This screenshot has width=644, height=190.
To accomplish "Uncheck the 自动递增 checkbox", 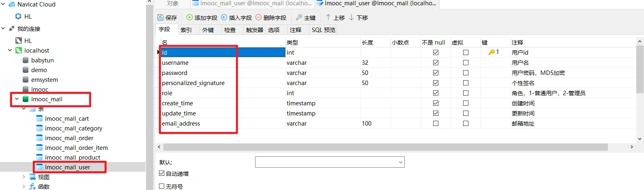I will (162, 173).
